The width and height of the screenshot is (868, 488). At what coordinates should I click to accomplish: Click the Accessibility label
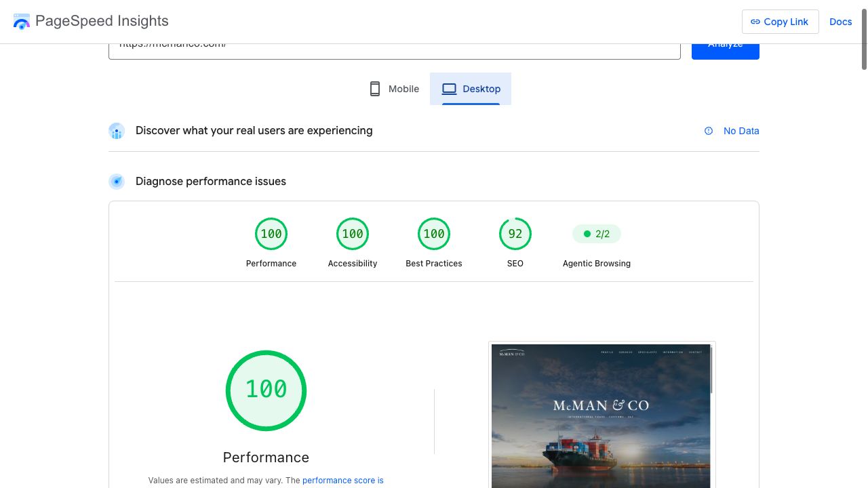(353, 263)
